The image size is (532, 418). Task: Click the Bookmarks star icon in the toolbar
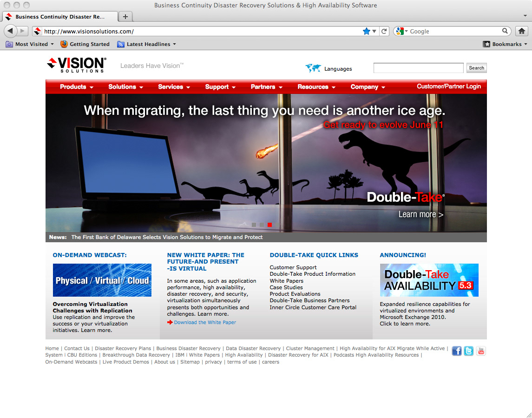point(486,44)
